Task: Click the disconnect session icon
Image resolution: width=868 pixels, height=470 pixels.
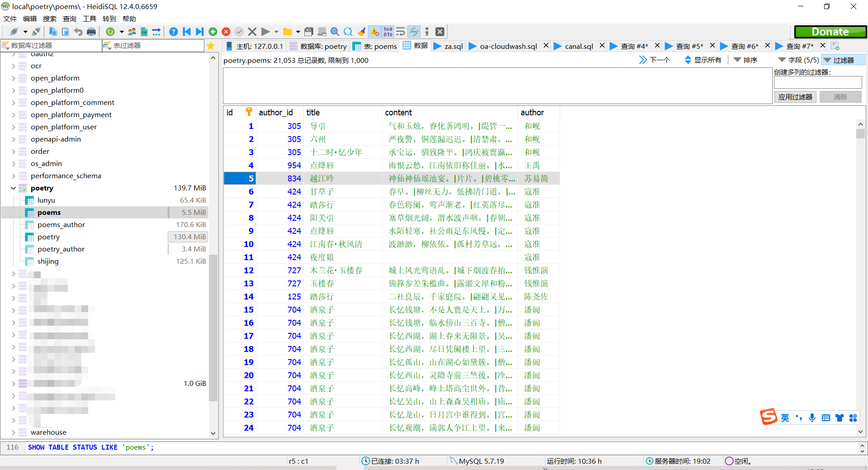Action: click(36, 32)
